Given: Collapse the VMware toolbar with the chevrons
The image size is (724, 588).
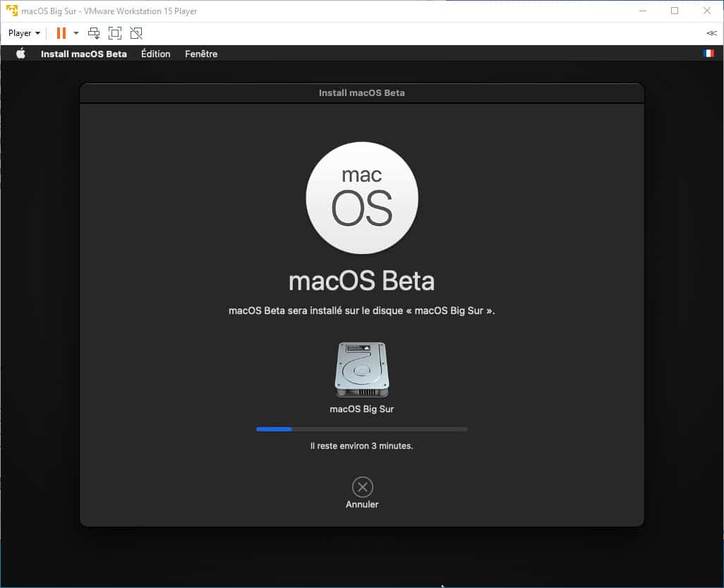Looking at the screenshot, I should pyautogui.click(x=711, y=33).
